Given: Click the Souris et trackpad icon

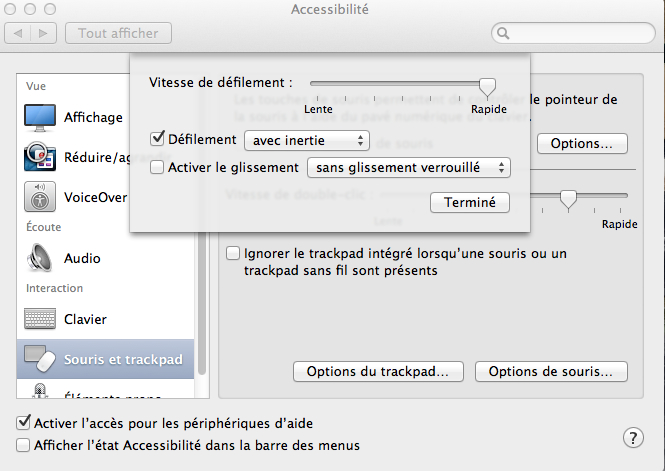Looking at the screenshot, I should [x=40, y=359].
